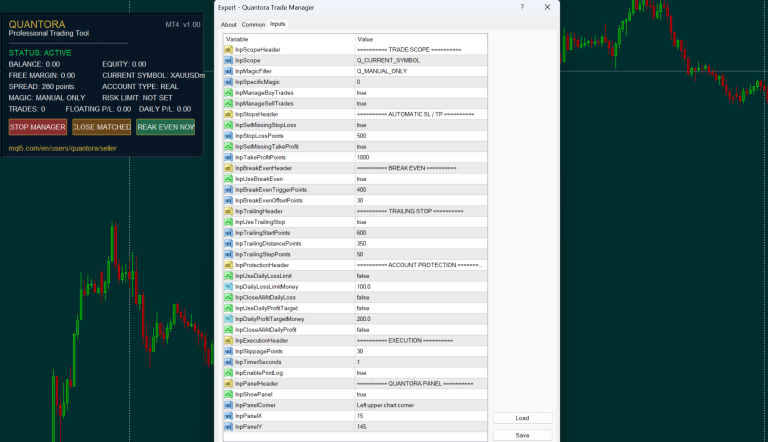This screenshot has width=768, height=442.
Task: Click the integer icon beside InpStopLossPoints
Action: 228,136
